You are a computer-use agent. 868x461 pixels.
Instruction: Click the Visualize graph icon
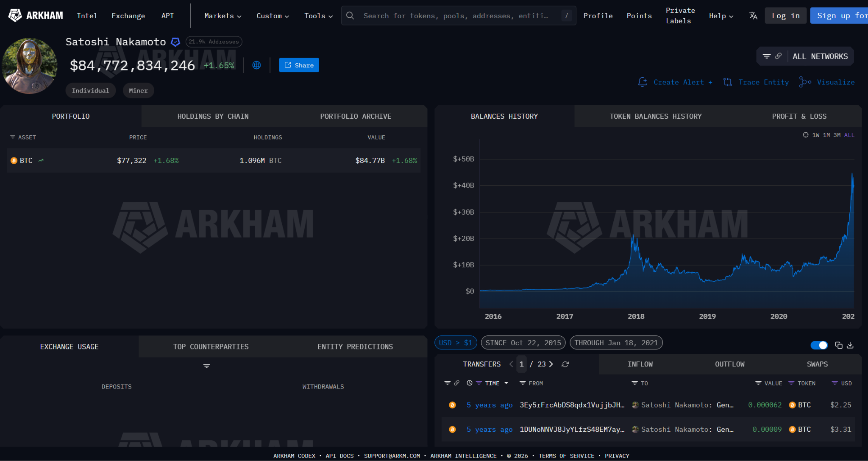coord(805,82)
